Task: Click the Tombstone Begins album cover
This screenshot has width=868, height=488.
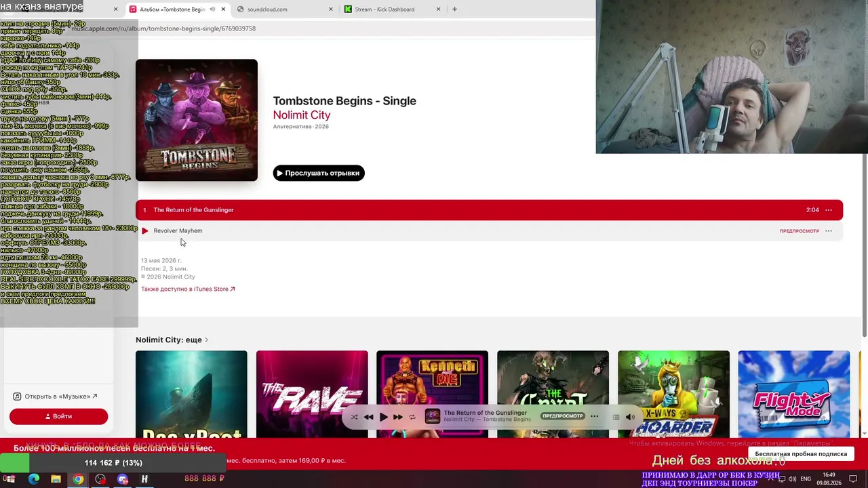Action: coord(197,121)
